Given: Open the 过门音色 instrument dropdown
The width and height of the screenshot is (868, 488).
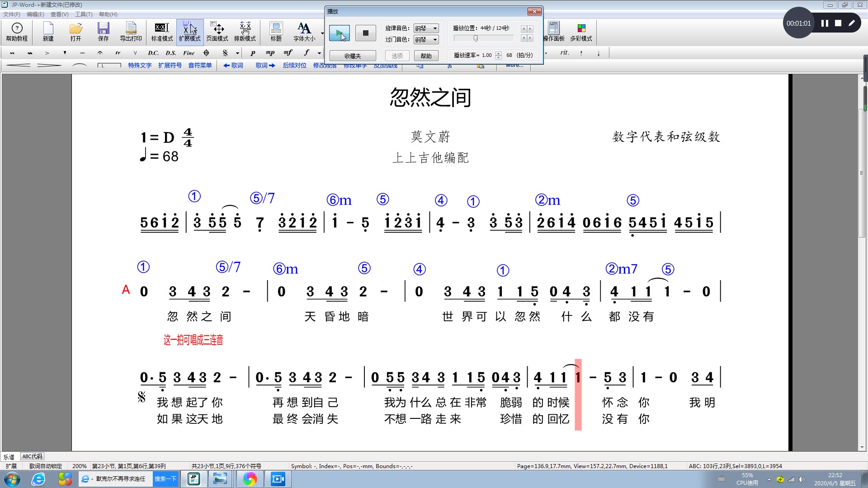Looking at the screenshot, I should [x=426, y=40].
